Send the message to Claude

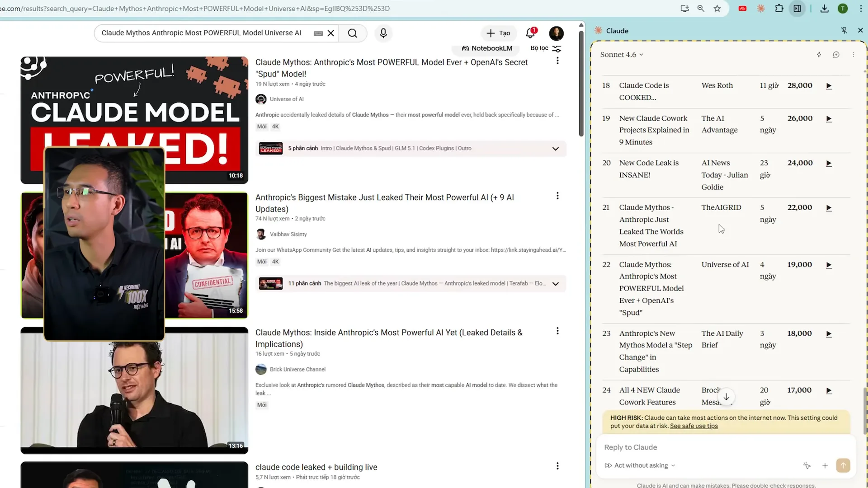pos(843,465)
